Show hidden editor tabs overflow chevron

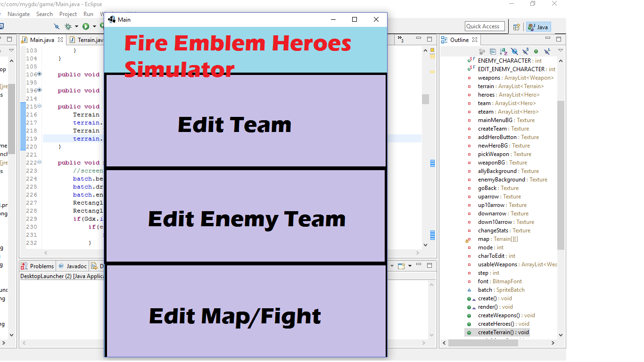coord(401,40)
